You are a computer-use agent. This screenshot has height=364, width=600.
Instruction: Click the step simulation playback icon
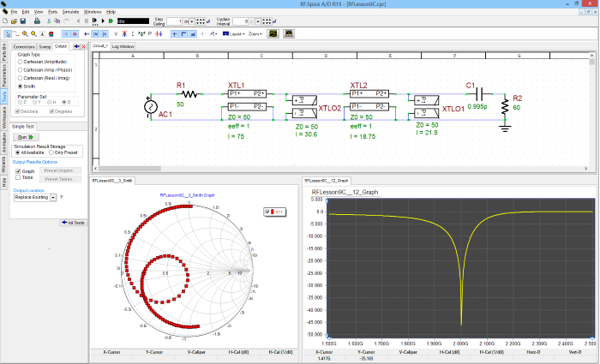click(94, 21)
